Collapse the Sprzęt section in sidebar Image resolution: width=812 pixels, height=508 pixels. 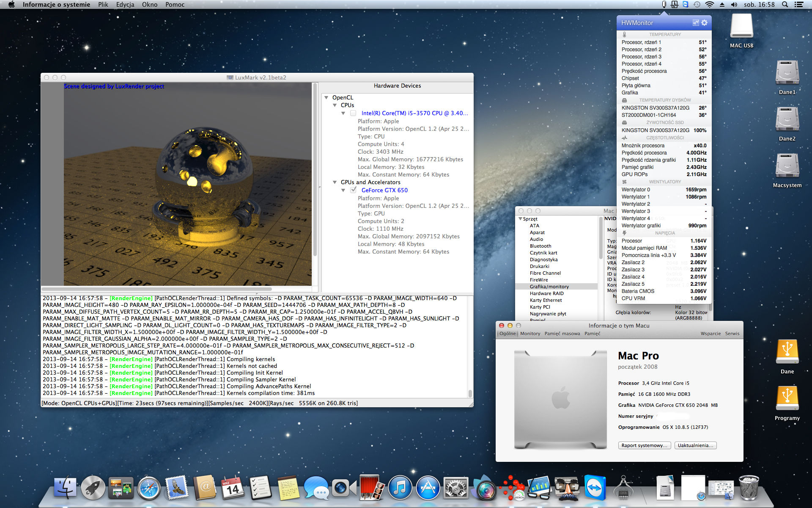[520, 219]
